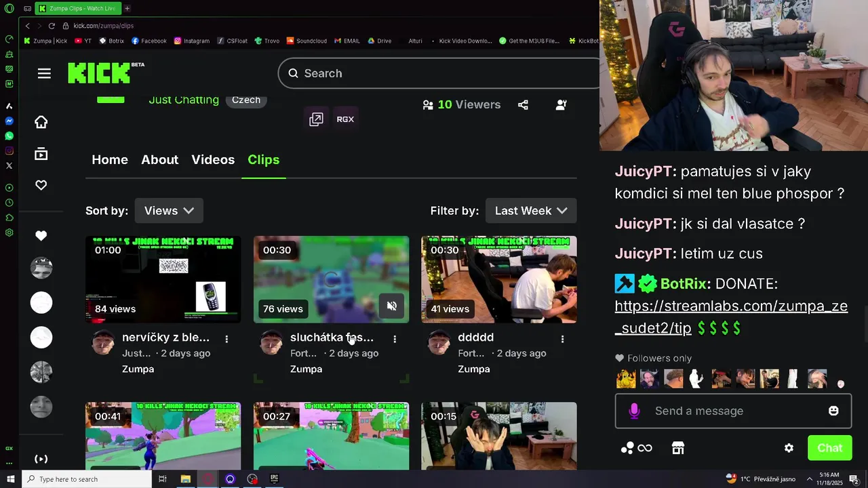Open the X (Twitter) icon in the Opera sidebar
Viewport: 868px width, 488px height.
pos(9,165)
